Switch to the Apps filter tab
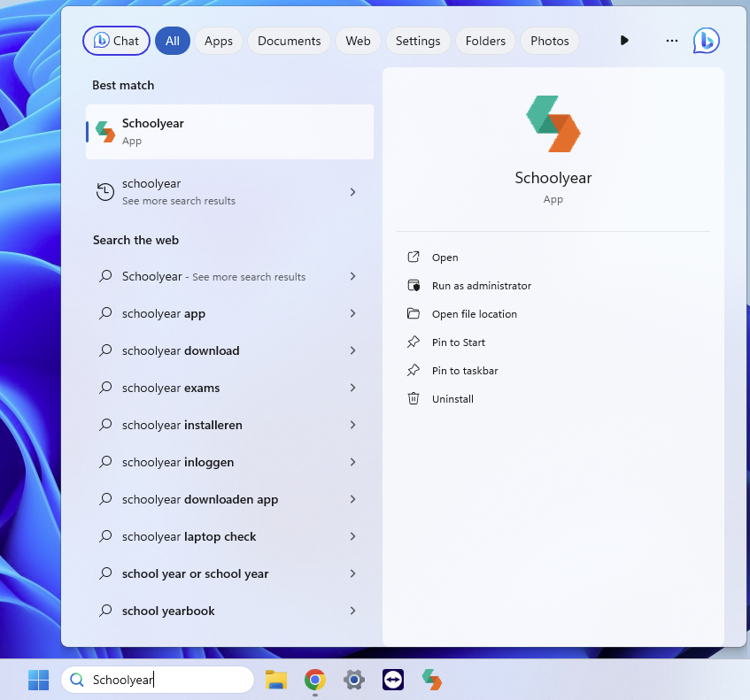Image resolution: width=750 pixels, height=700 pixels. point(219,41)
